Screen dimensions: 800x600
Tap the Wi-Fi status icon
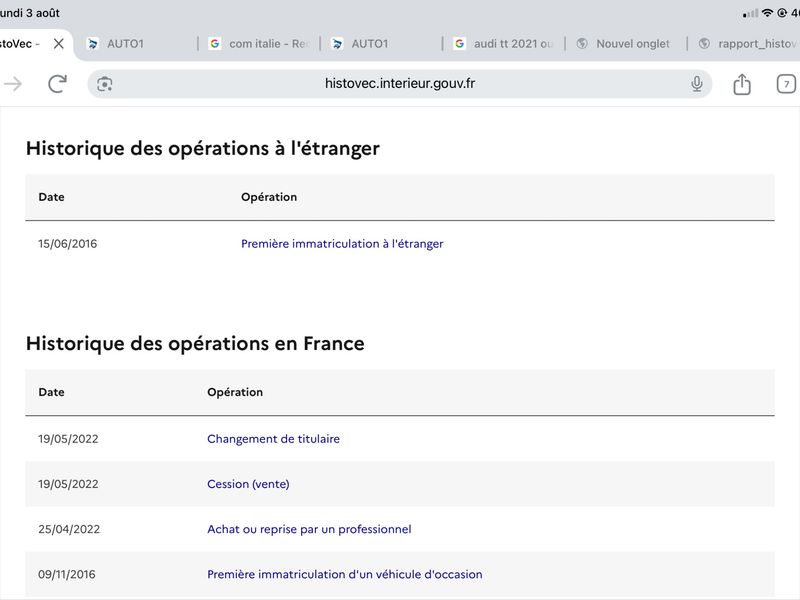tap(766, 13)
